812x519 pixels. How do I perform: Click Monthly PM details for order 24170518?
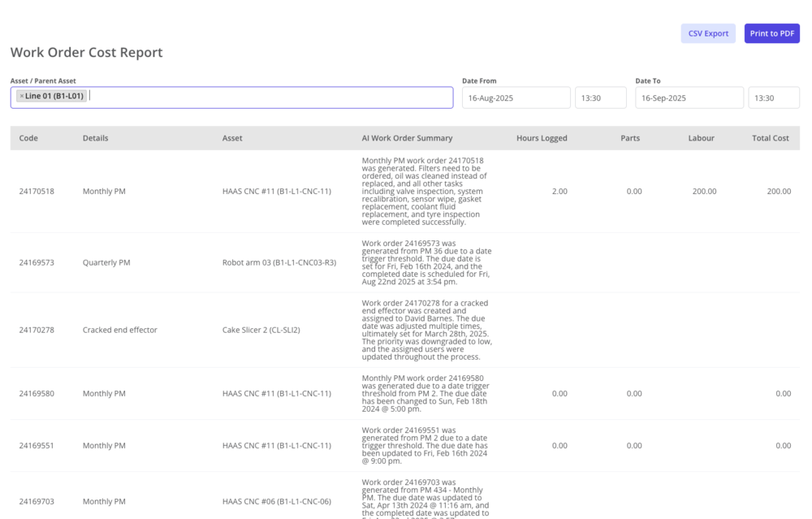pos(104,191)
